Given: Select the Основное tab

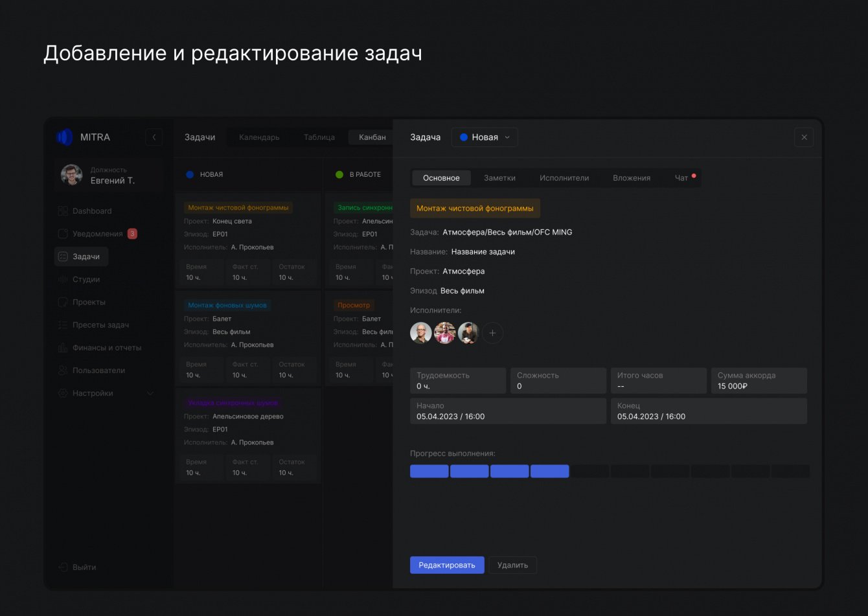Looking at the screenshot, I should [x=441, y=178].
